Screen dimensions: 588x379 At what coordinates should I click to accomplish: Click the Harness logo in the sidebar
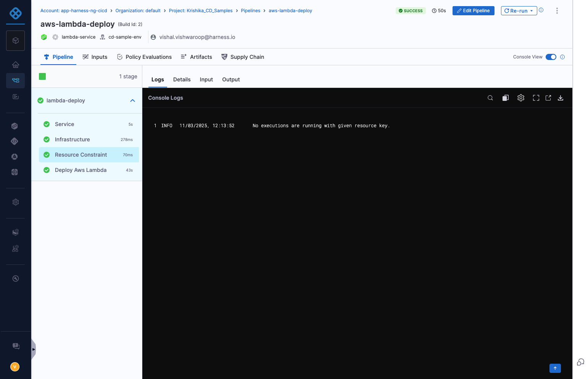(x=16, y=13)
